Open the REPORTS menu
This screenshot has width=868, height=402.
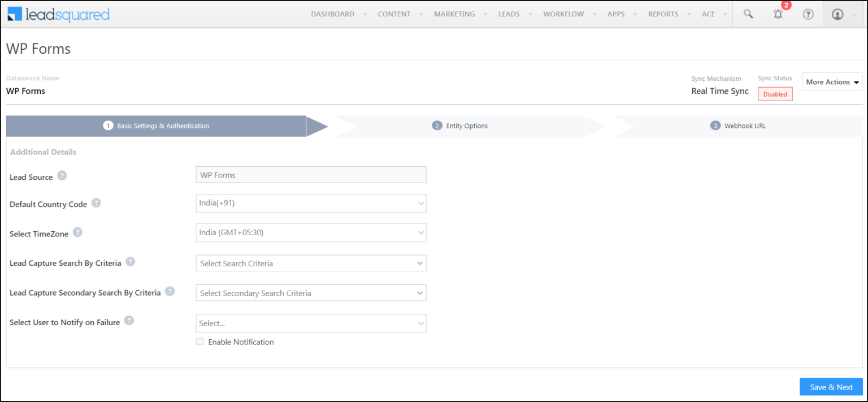[663, 14]
